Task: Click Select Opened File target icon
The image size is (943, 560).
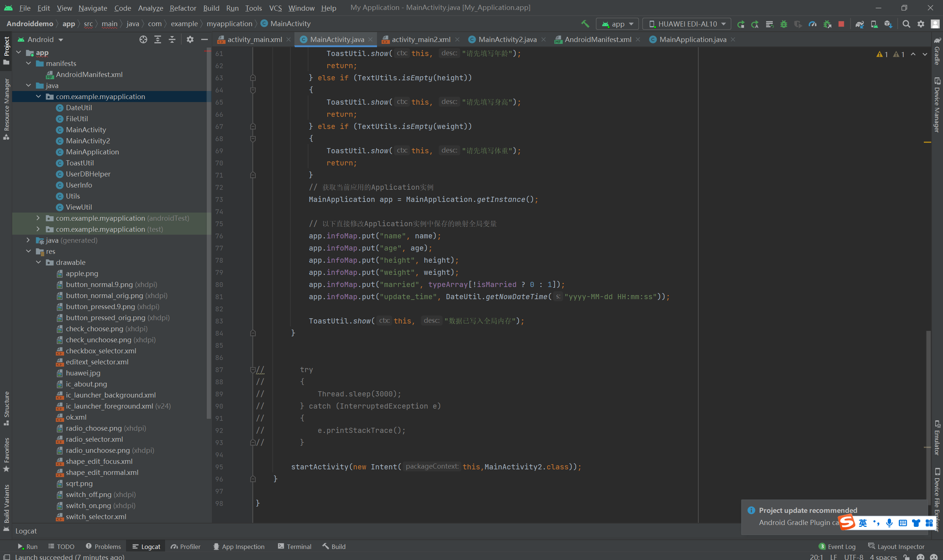Action: point(143,39)
